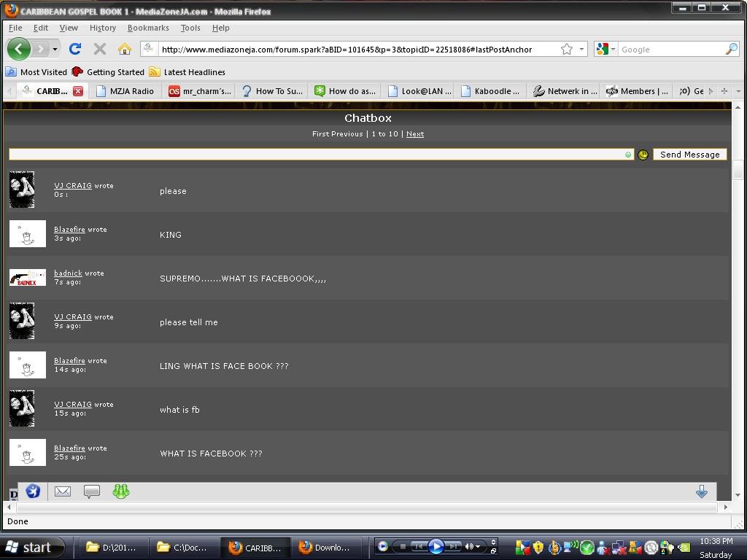Switch to the D:\201... folder taskbar window
This screenshot has width=747, height=560.
click(113, 548)
